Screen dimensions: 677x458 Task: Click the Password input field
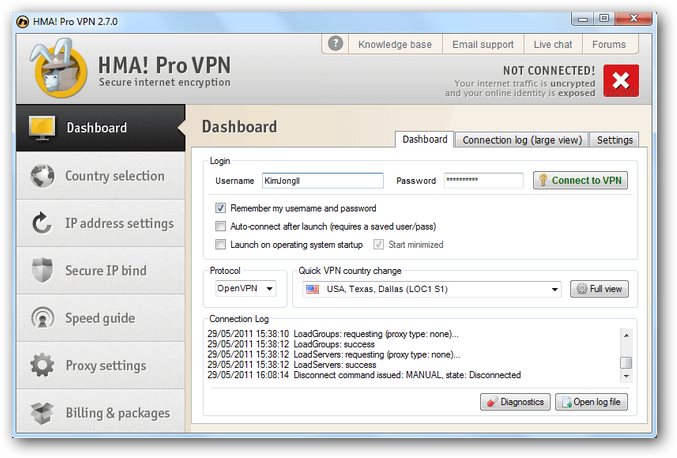484,180
